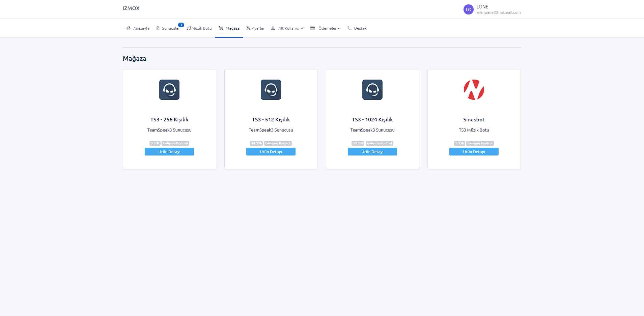
Task: Expand the Alt Kullanıcı dropdown
Action: [x=290, y=28]
